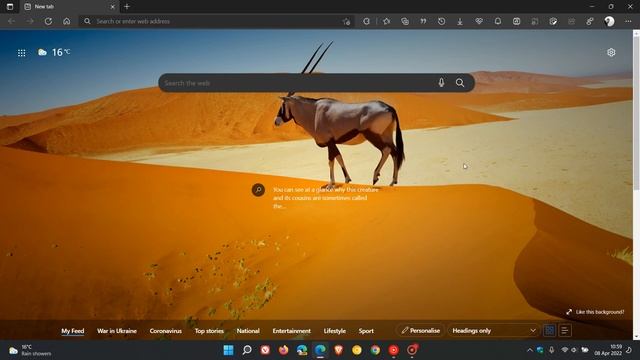Open the Windows Start menu

pyautogui.click(x=229, y=350)
